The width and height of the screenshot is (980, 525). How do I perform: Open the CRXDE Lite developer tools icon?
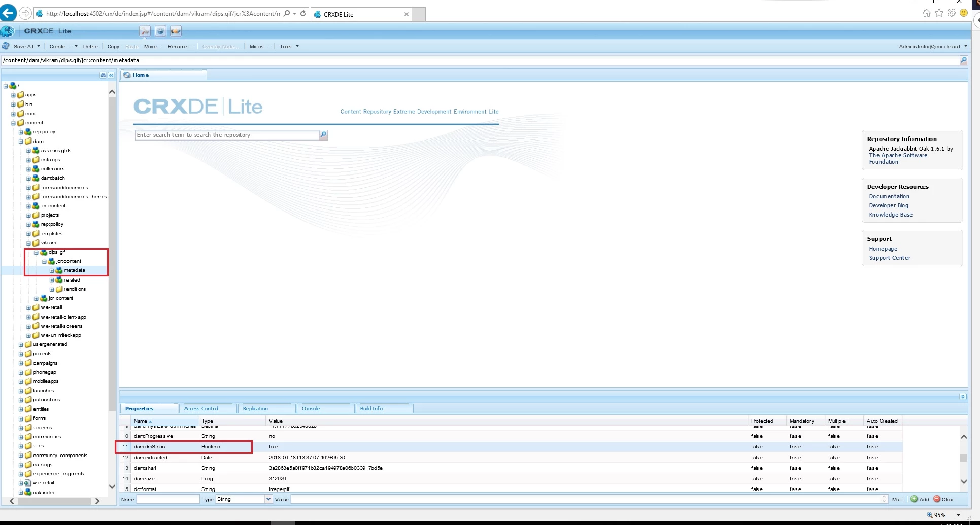point(145,31)
